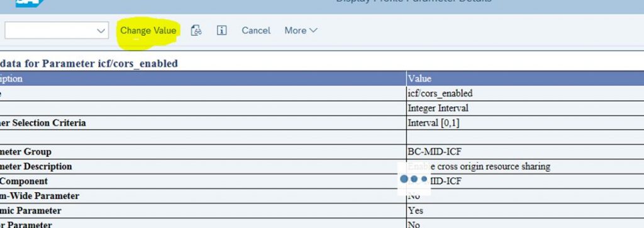The height and width of the screenshot is (228, 644).
Task: Select the System-Wide Parameter row label
Action: click(x=40, y=196)
